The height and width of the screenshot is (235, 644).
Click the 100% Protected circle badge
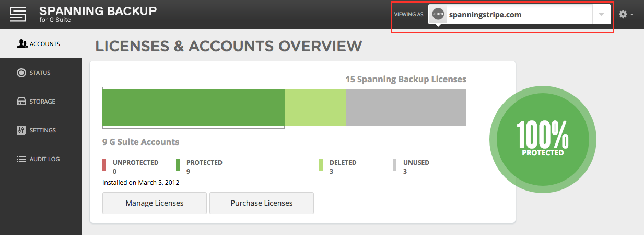(543, 140)
